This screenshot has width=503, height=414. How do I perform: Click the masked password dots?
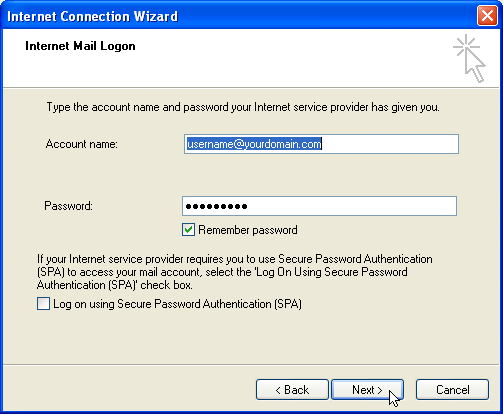216,207
